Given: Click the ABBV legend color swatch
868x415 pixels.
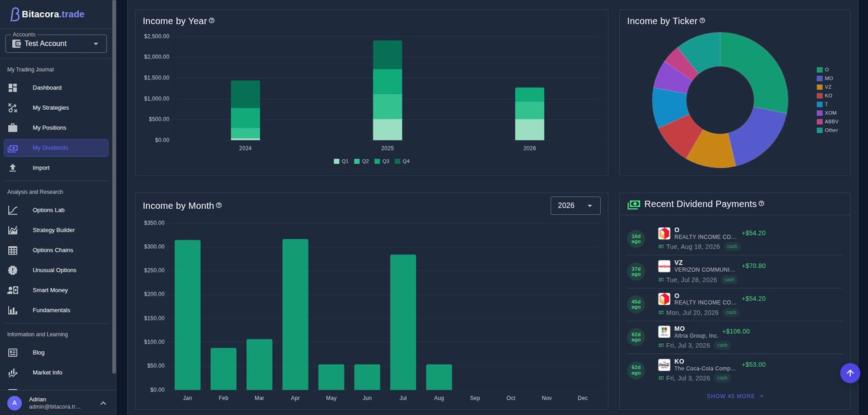Looking at the screenshot, I should coord(820,121).
